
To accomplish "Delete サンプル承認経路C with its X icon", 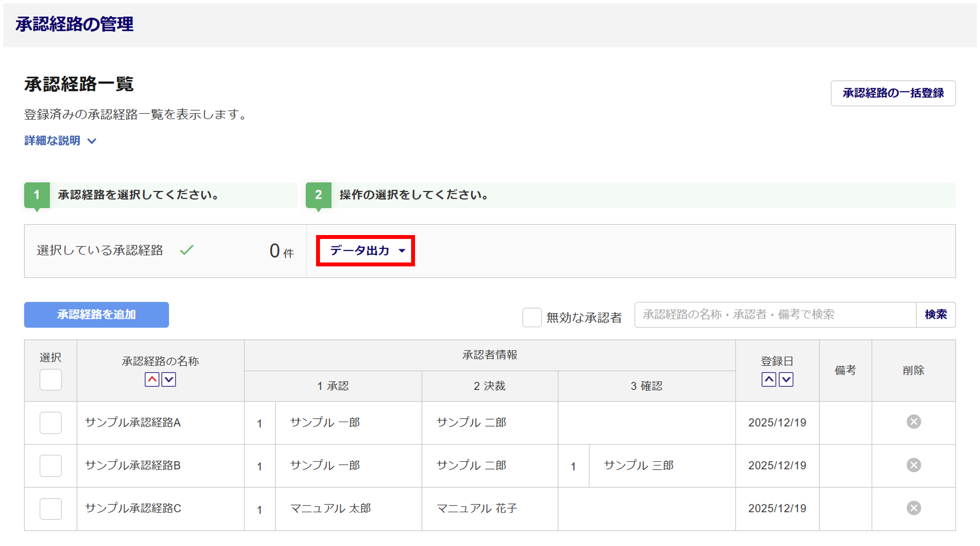I will point(913,508).
